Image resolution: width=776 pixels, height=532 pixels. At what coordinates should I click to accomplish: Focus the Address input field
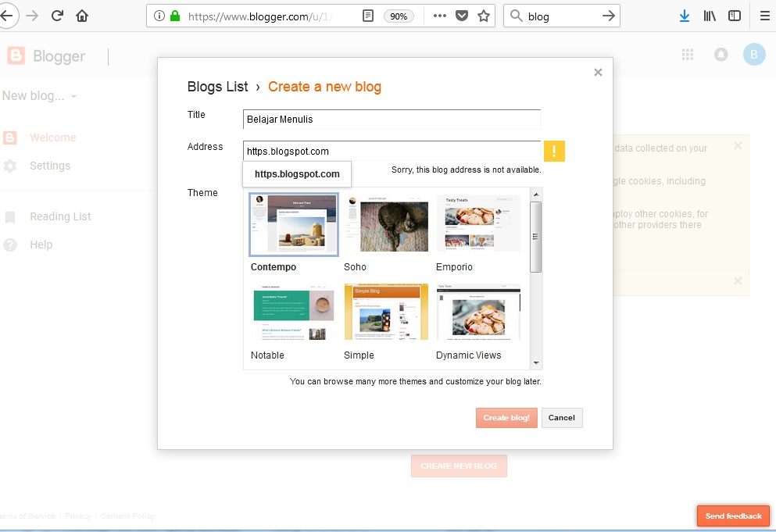click(392, 151)
